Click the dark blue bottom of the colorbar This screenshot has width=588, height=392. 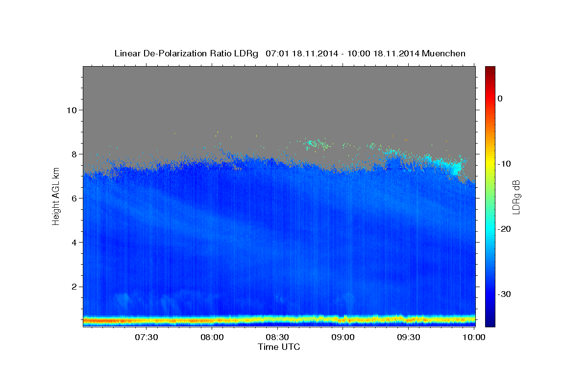point(490,321)
